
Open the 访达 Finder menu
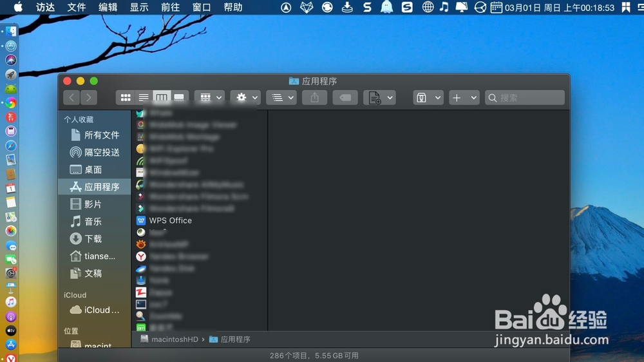(x=45, y=7)
